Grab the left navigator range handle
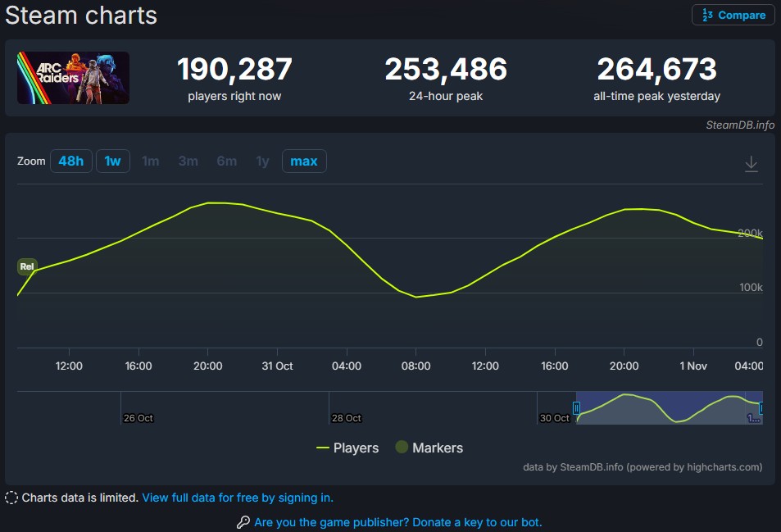The image size is (781, 532). [577, 407]
